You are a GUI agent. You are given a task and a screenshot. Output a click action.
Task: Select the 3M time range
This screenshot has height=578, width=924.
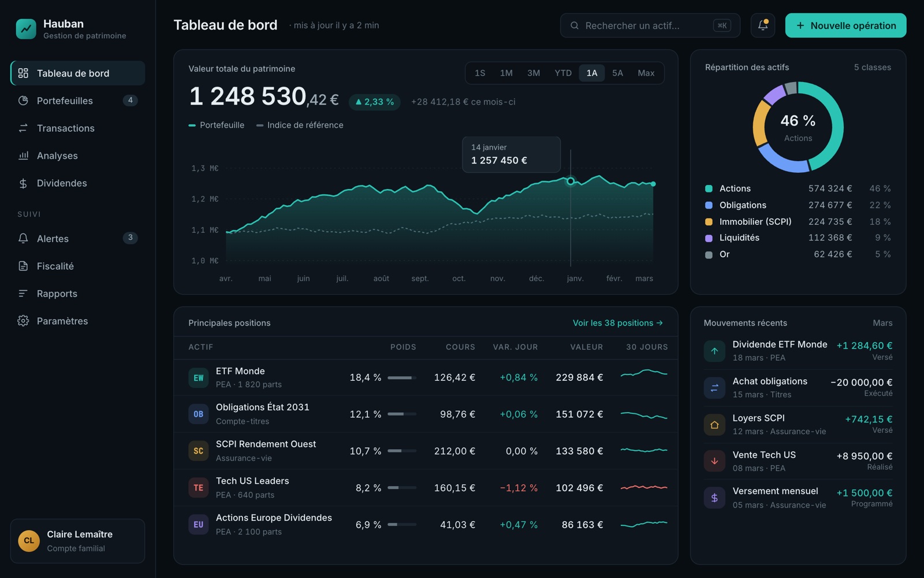pos(534,73)
